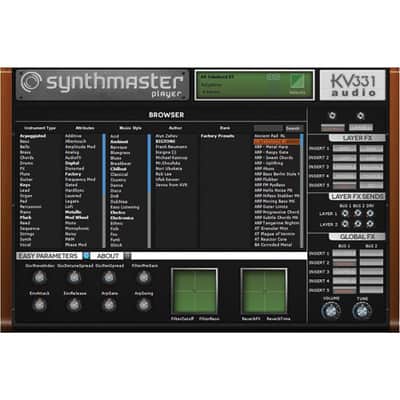Open Global FX Insert 4 Bus 1 dropdown
Screen dimensions: 400x400
point(344,281)
